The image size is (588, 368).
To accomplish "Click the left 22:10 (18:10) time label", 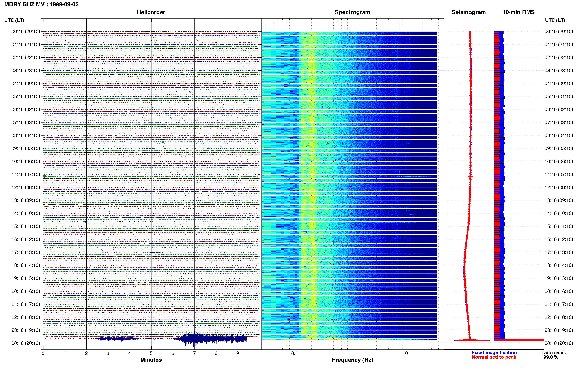I will click(x=26, y=317).
